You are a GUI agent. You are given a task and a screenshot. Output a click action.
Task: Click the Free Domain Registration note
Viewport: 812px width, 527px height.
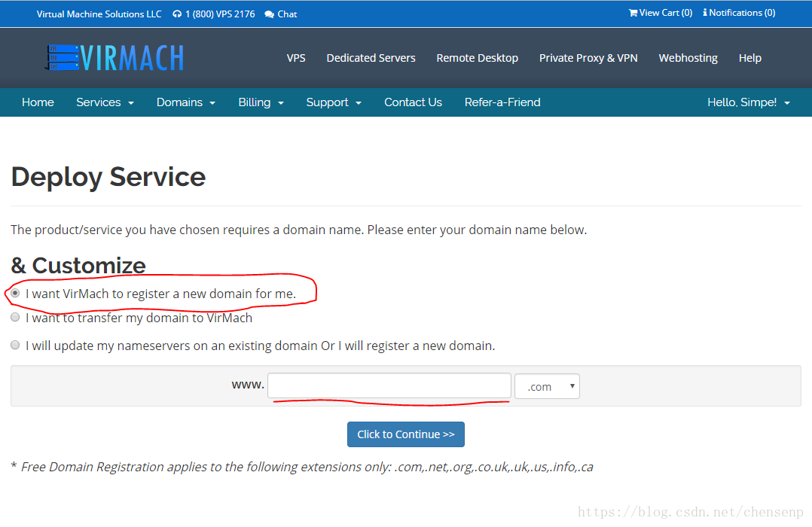302,467
